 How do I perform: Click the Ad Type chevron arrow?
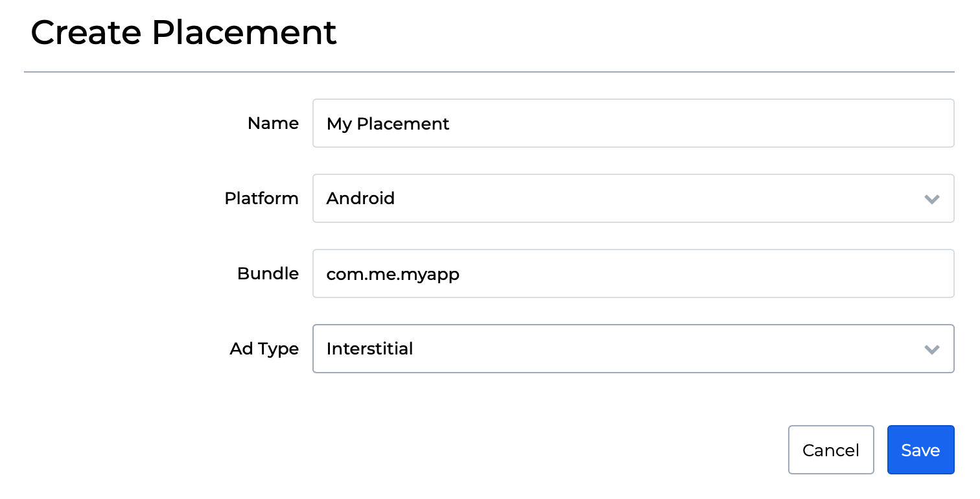pos(931,349)
